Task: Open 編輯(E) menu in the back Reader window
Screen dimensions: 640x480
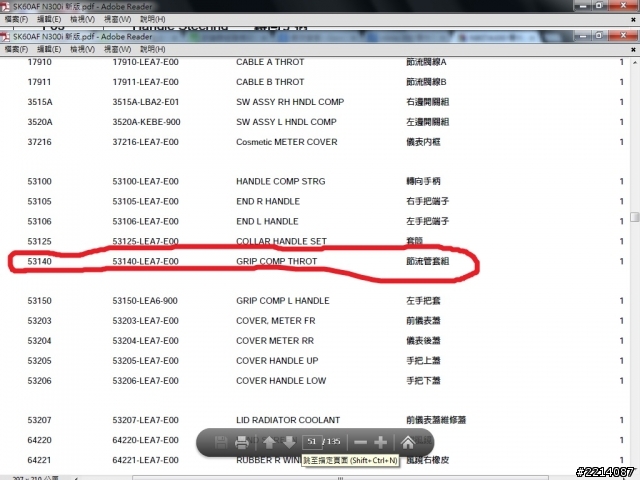Action: (x=49, y=20)
